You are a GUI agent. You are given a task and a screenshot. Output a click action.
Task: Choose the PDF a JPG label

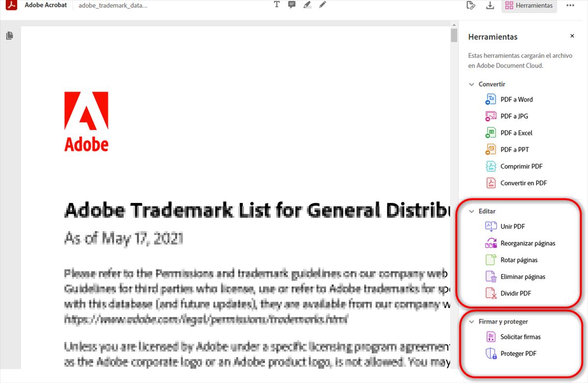(x=514, y=116)
